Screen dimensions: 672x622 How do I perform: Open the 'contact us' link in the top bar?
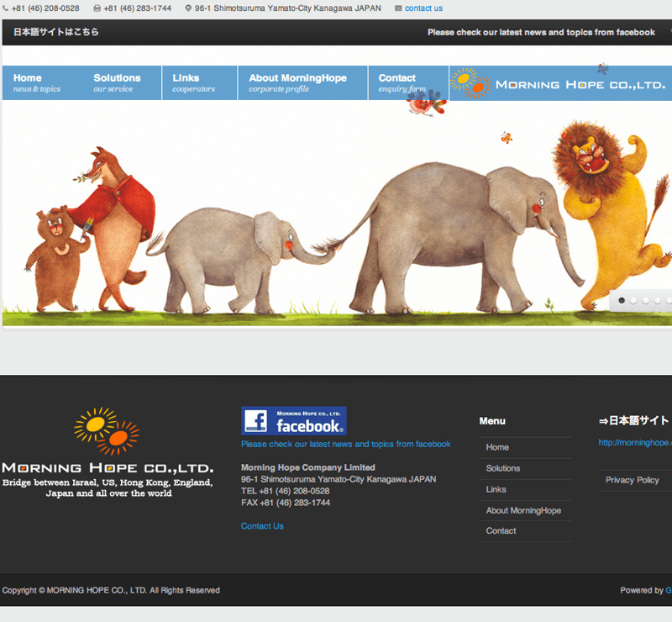tap(423, 8)
